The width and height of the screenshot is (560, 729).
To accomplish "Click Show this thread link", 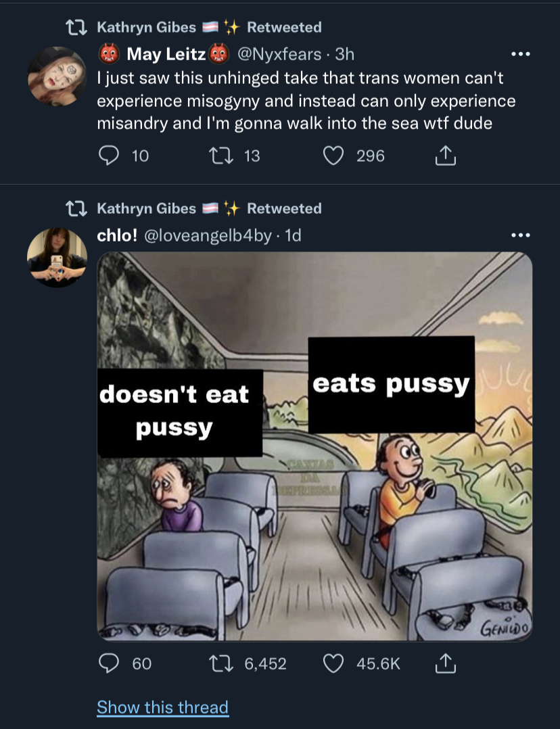I will (x=162, y=707).
